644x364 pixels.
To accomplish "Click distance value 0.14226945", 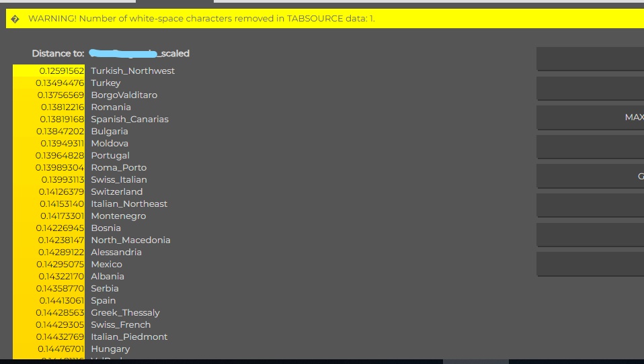I will [60, 228].
